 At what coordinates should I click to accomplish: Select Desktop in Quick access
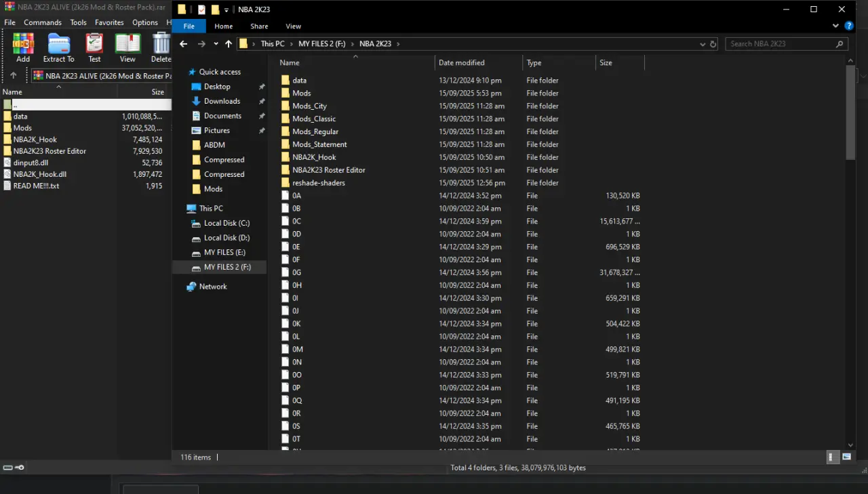coord(217,87)
